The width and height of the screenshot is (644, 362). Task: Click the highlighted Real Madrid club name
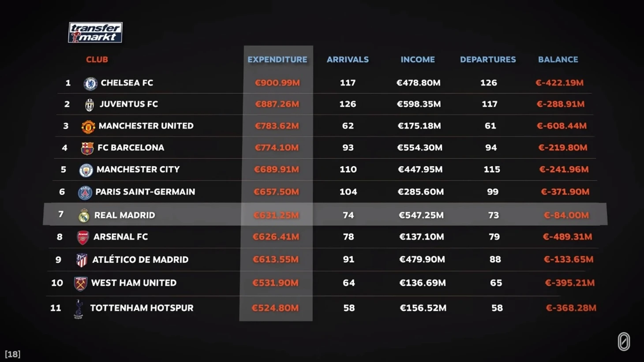click(125, 215)
